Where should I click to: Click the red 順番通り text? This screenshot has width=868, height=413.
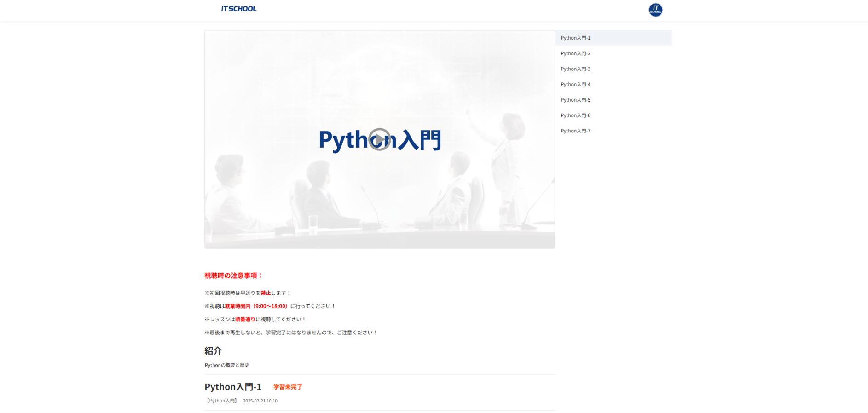[x=245, y=320]
